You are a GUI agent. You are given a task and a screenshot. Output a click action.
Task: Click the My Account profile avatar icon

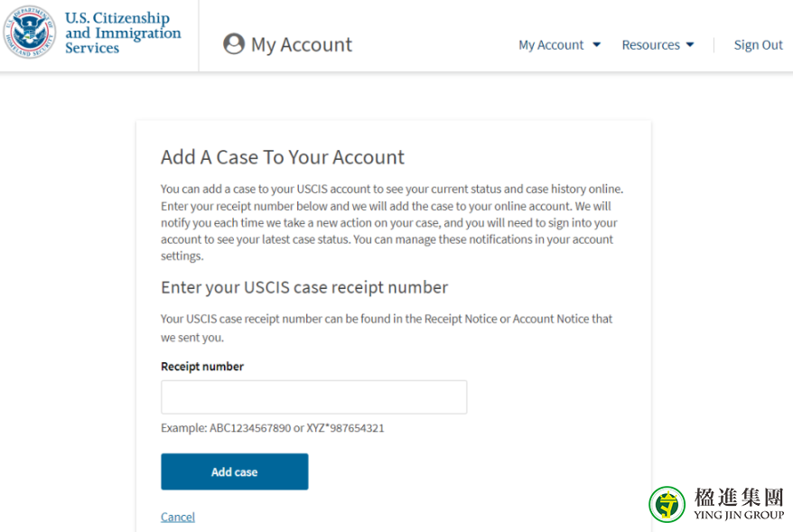pyautogui.click(x=234, y=44)
